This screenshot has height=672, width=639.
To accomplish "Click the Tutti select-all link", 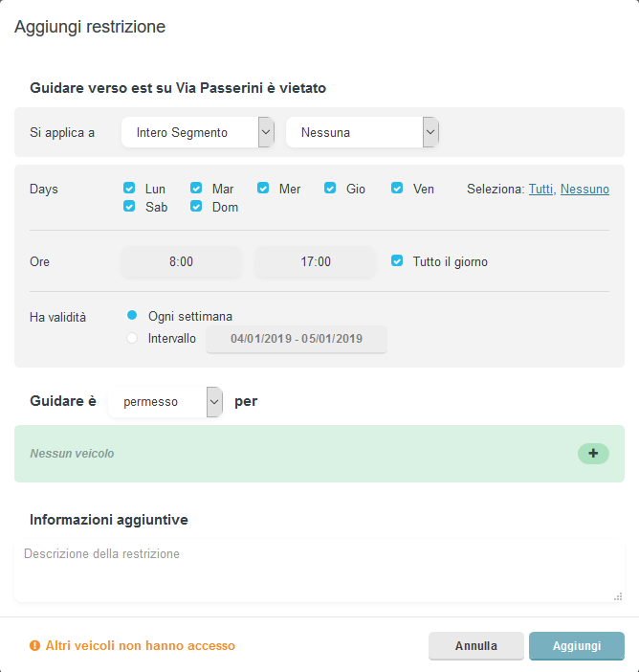I will coord(540,190).
